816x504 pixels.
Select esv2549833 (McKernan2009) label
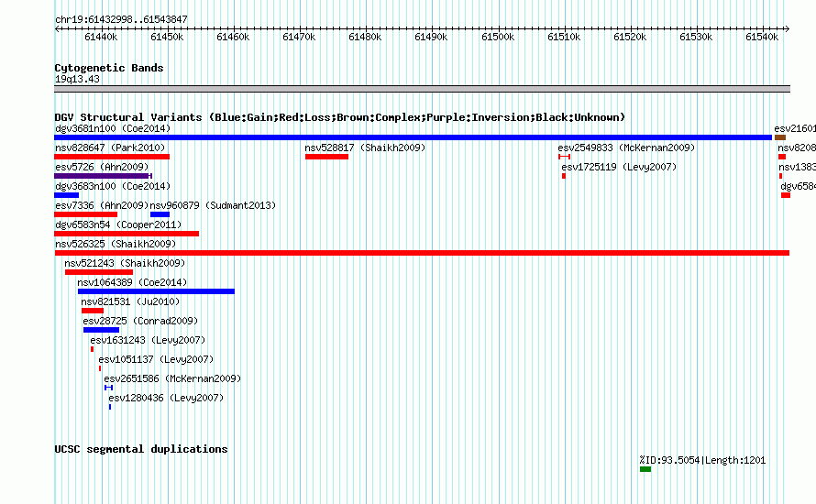coord(626,148)
